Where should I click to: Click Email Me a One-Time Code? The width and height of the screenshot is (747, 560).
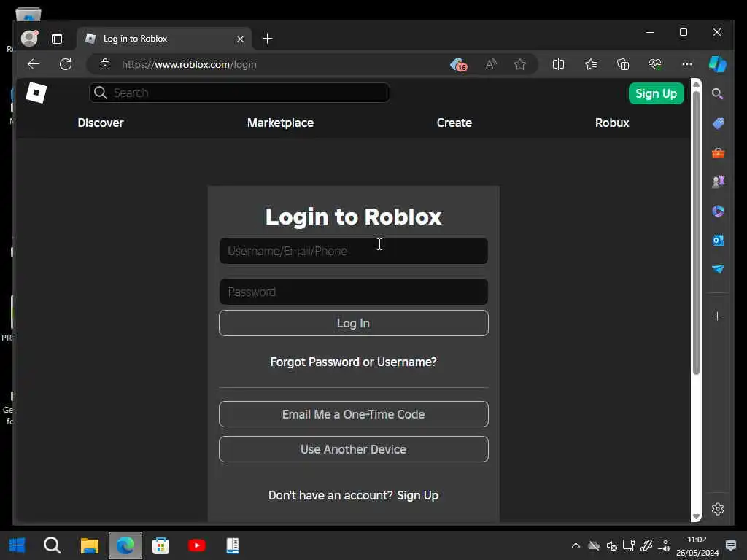(x=354, y=414)
